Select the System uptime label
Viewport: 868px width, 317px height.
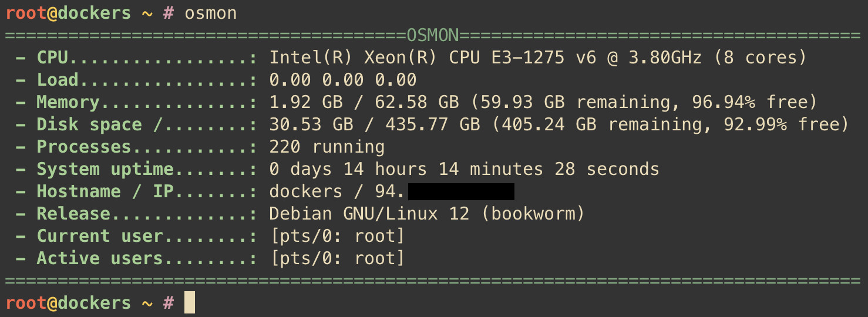105,169
